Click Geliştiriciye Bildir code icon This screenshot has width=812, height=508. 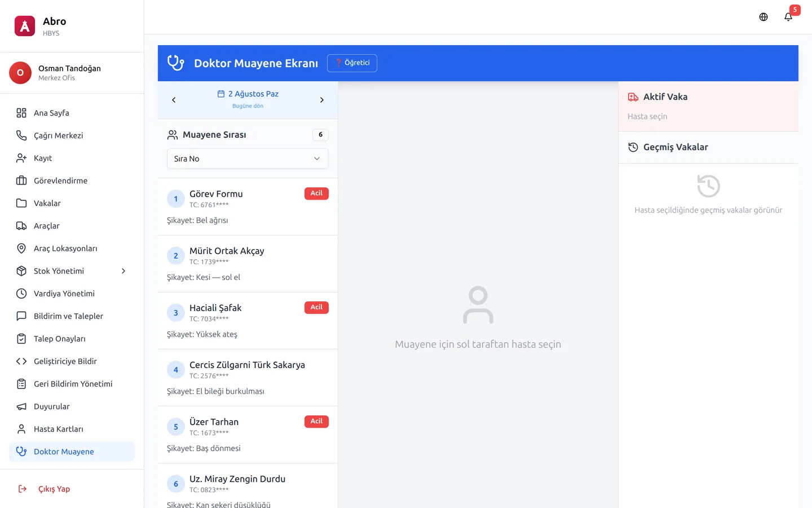[x=21, y=361]
